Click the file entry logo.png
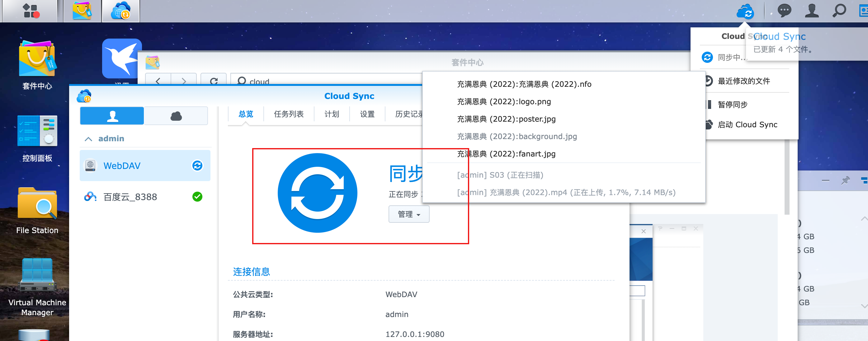 tap(504, 102)
